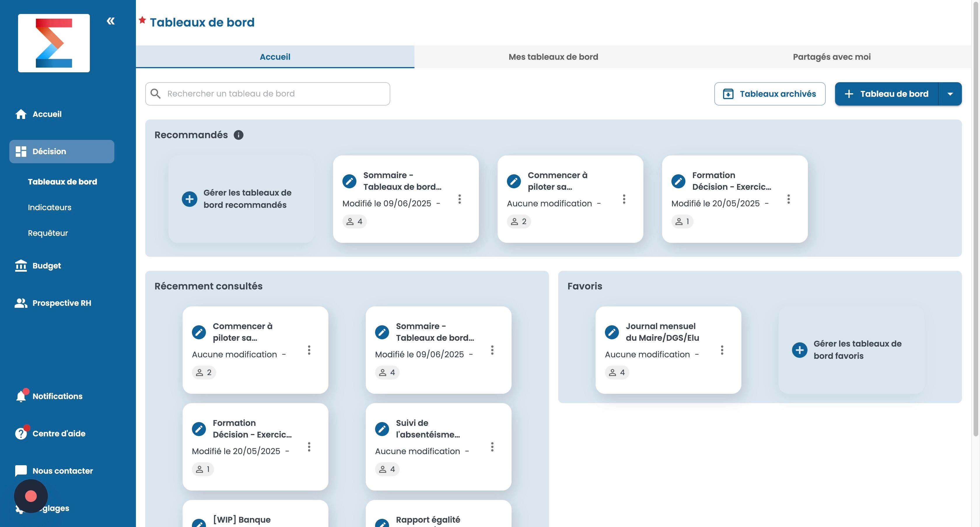Click the red favorite star beside title
The image size is (980, 527).
point(142,20)
